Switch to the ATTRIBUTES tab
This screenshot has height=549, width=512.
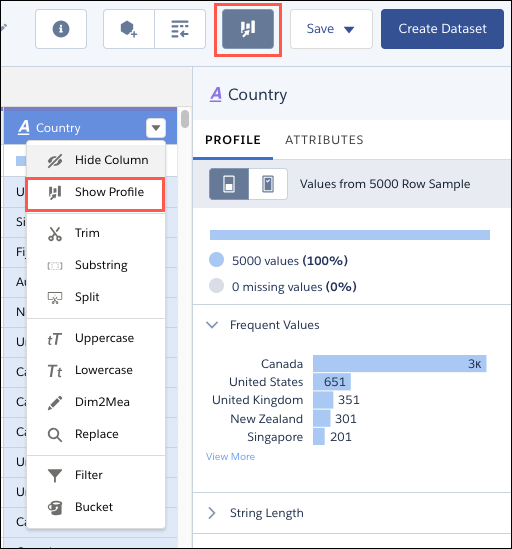pos(324,140)
